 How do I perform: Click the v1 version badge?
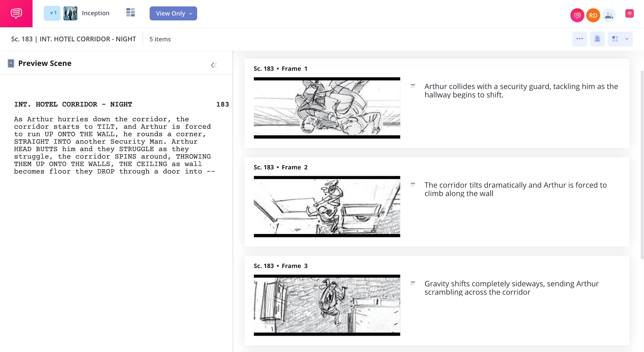52,13
